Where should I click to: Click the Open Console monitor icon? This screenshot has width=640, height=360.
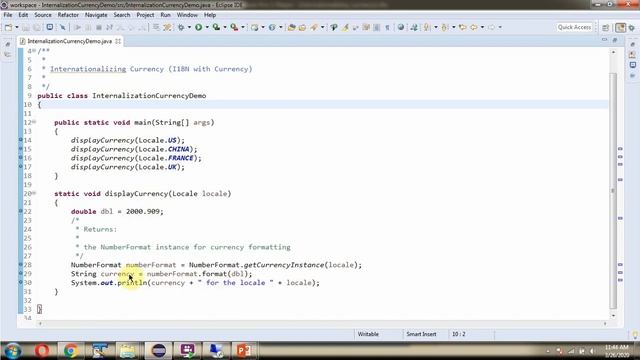point(49,27)
